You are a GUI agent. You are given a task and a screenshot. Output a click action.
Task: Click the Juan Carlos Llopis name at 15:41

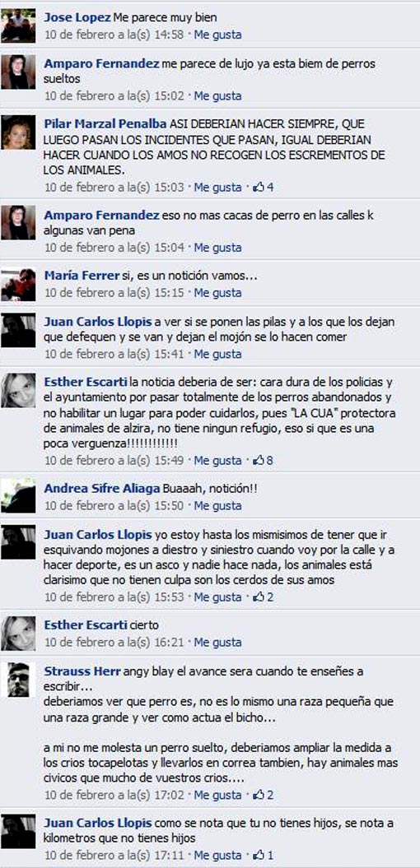pos(97,321)
